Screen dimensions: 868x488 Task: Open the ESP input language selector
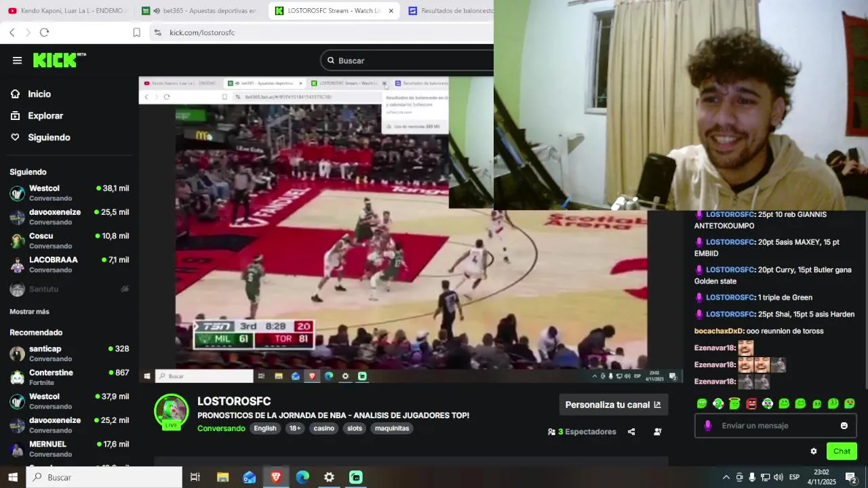794,477
